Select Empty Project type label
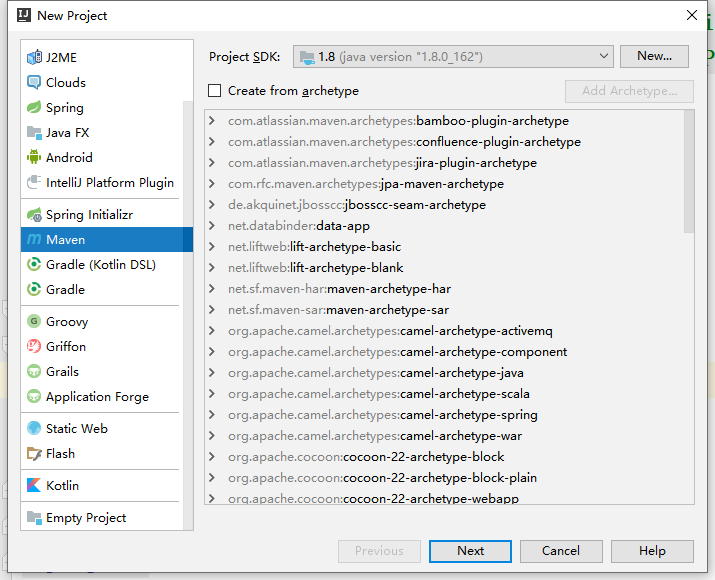Screen dimensions: 715x580 (x=86, y=518)
